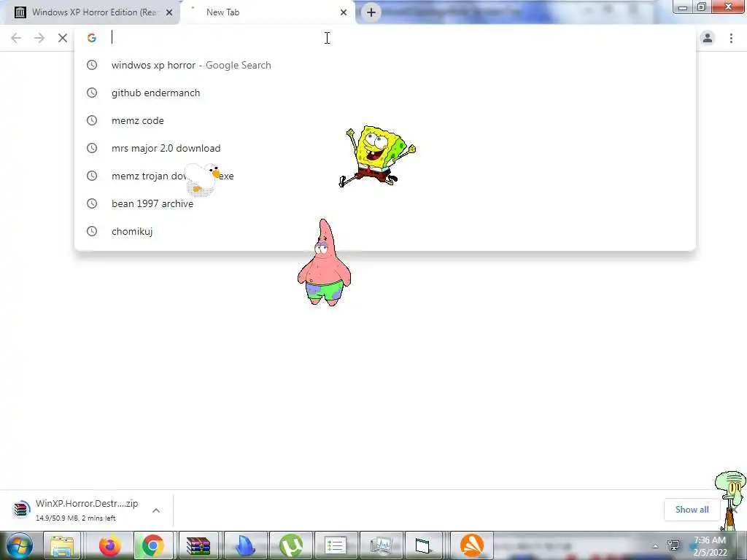Show hidden tray icons arrow

tap(656, 546)
